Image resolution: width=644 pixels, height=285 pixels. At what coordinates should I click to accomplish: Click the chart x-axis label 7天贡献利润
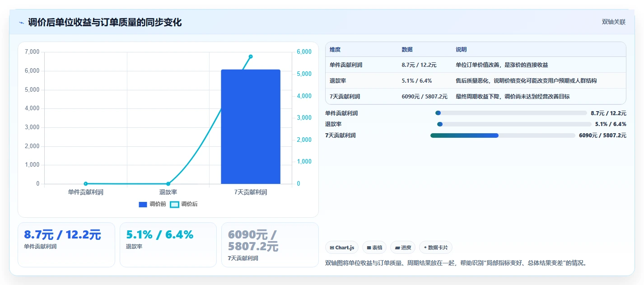point(251,192)
